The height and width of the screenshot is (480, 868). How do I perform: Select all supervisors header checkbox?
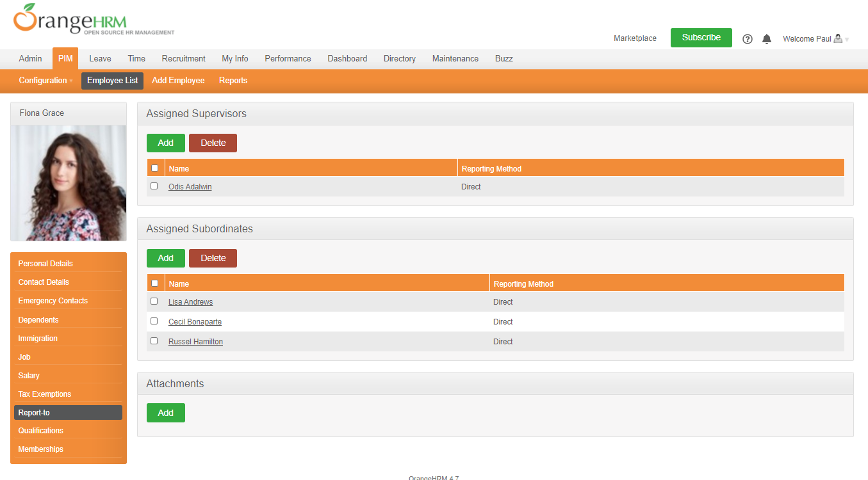click(x=154, y=168)
